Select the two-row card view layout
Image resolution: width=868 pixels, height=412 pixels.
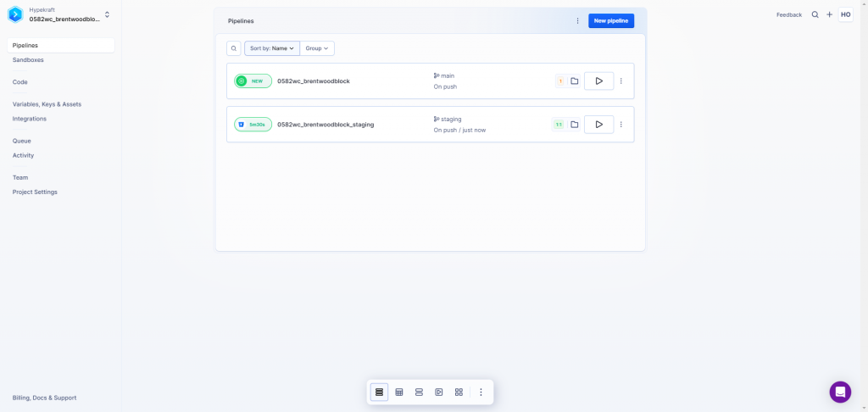[419, 393]
